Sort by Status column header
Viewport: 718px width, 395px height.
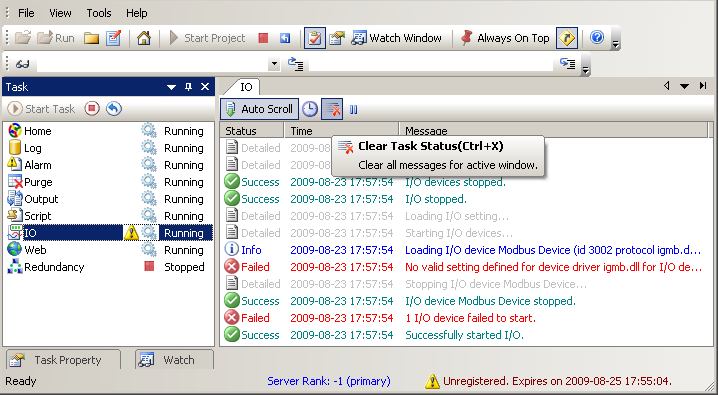point(252,131)
